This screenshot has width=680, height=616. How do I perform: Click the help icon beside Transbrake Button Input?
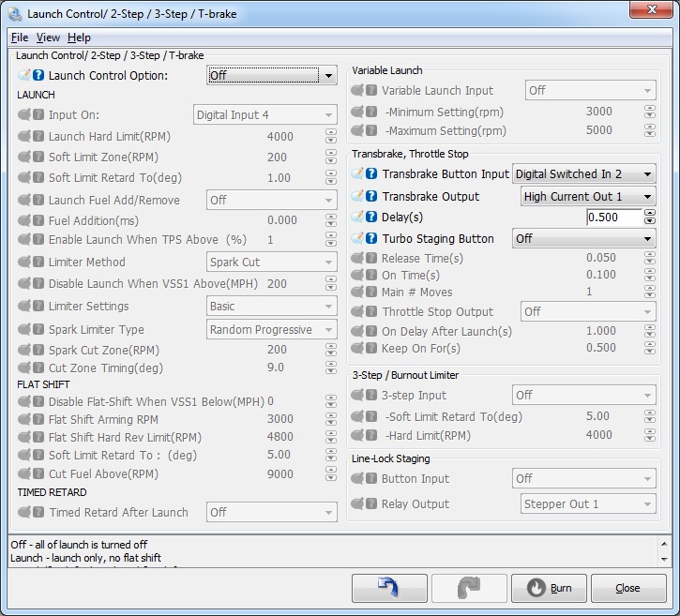[371, 174]
